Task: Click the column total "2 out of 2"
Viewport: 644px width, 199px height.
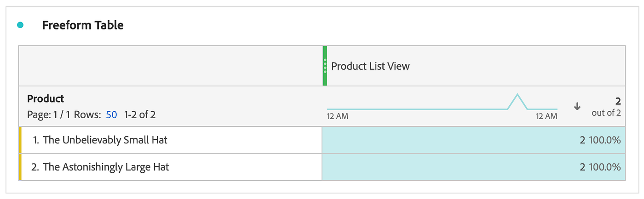Action: [606, 107]
